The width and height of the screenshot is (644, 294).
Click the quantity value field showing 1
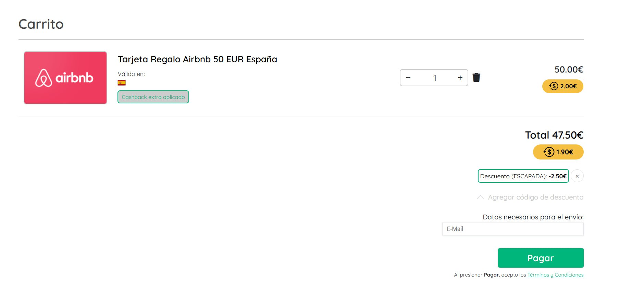(434, 78)
